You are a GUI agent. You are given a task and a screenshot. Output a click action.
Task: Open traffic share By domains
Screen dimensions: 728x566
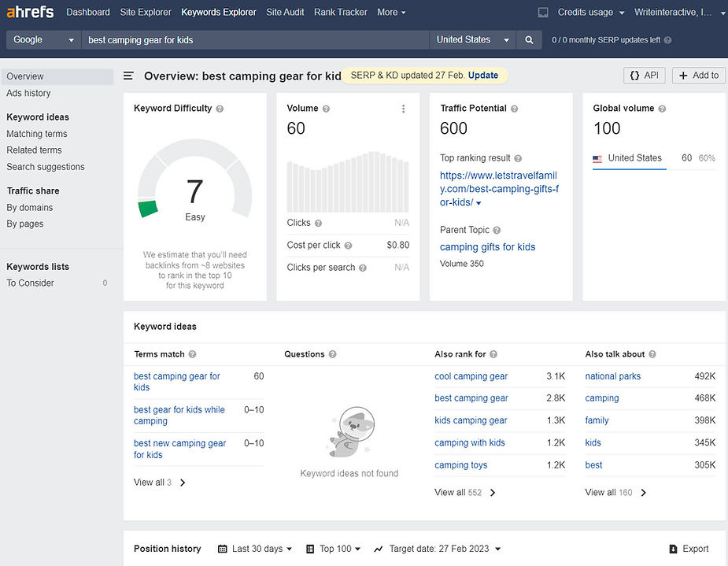pyautogui.click(x=29, y=208)
